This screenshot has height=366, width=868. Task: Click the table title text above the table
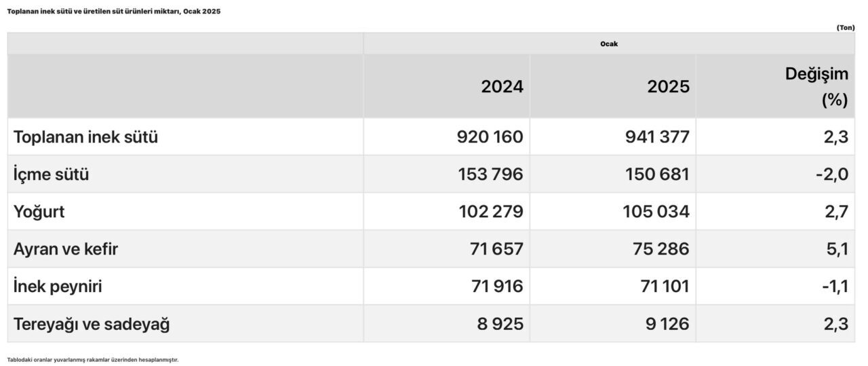point(114,12)
